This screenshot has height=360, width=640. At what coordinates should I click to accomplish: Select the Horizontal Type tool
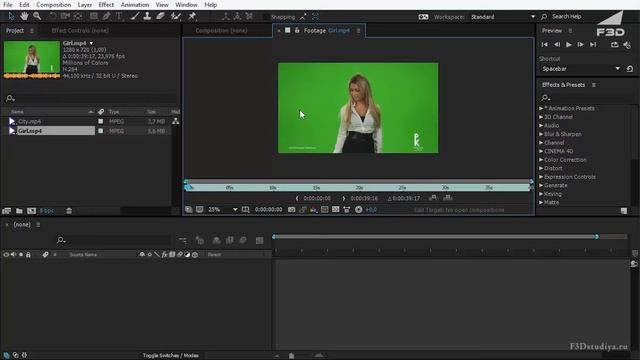pyautogui.click(x=119, y=16)
